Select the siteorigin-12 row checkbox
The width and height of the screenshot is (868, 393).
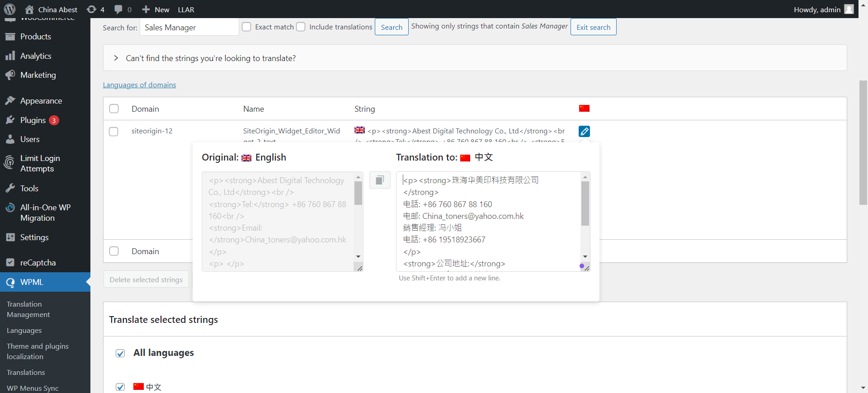[x=113, y=131]
